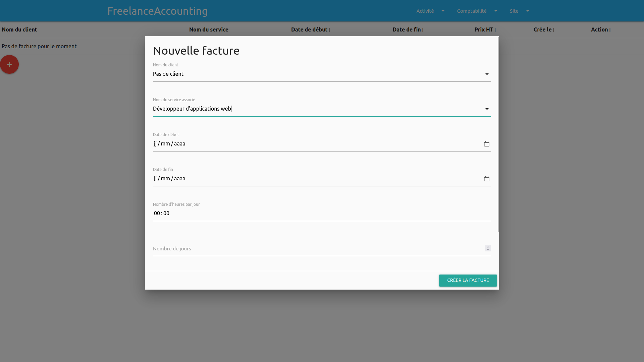Open the Site menu
Screen dimensions: 644x362
click(514, 11)
